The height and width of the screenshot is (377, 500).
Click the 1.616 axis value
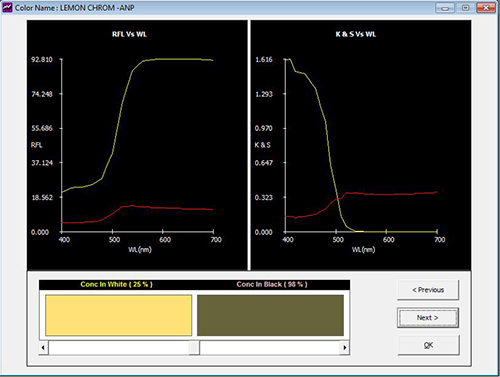click(x=264, y=60)
